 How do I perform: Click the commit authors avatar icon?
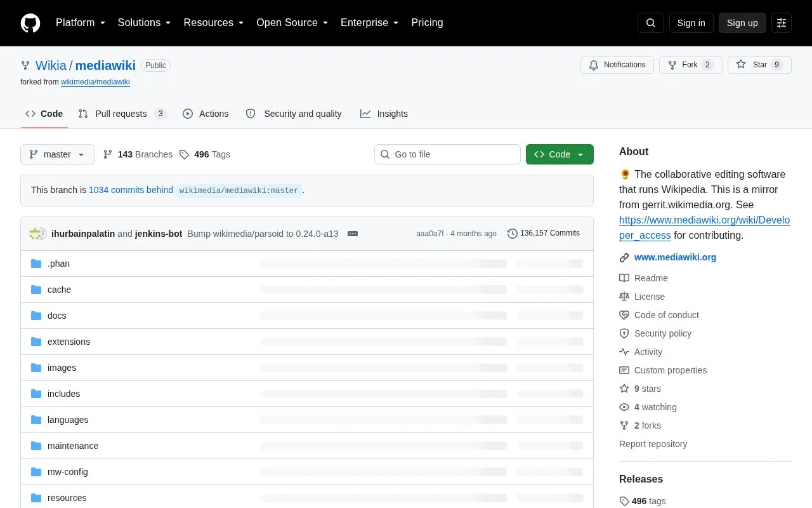38,234
